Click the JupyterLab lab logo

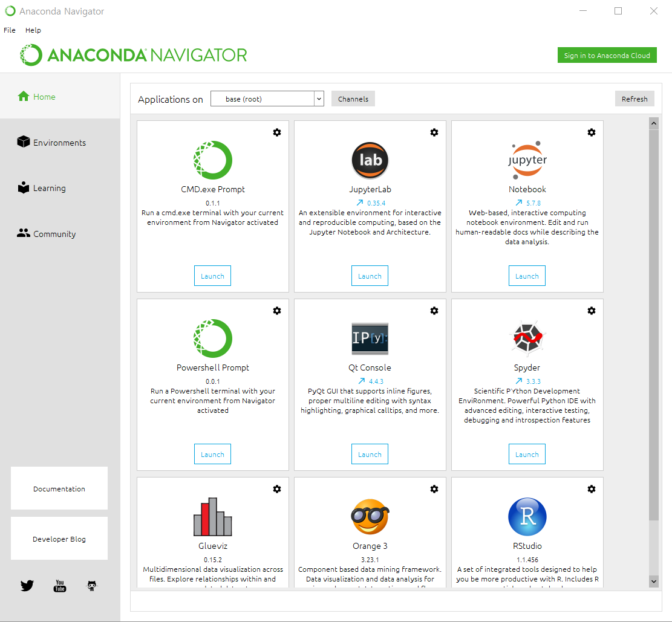(x=370, y=160)
